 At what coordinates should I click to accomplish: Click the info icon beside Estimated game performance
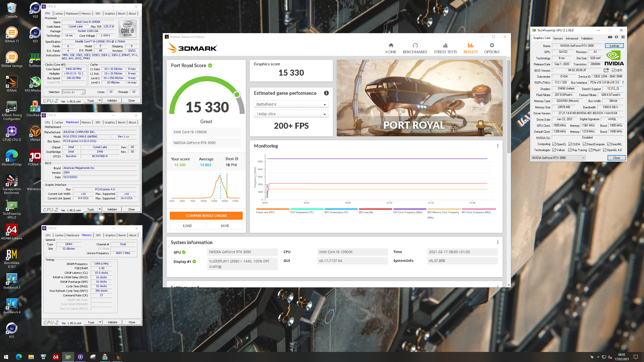tap(326, 93)
